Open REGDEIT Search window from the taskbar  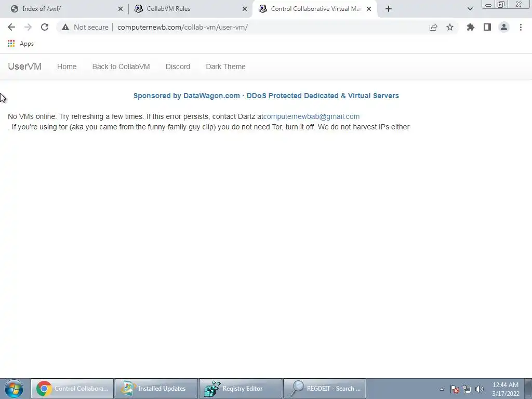click(325, 389)
